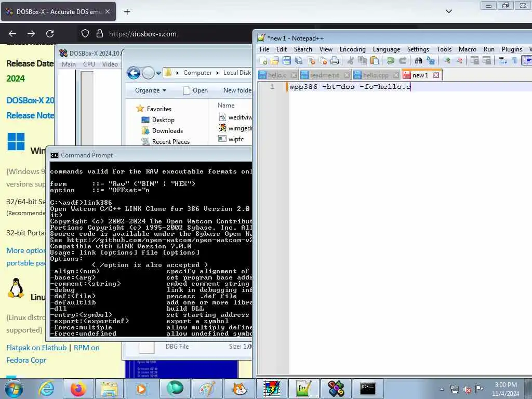Select the wipfc file in Explorer
Screen dimensions: 532x399
coord(236,139)
